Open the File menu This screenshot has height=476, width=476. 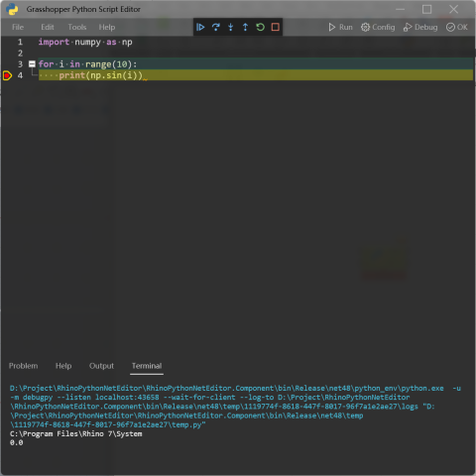pos(18,27)
